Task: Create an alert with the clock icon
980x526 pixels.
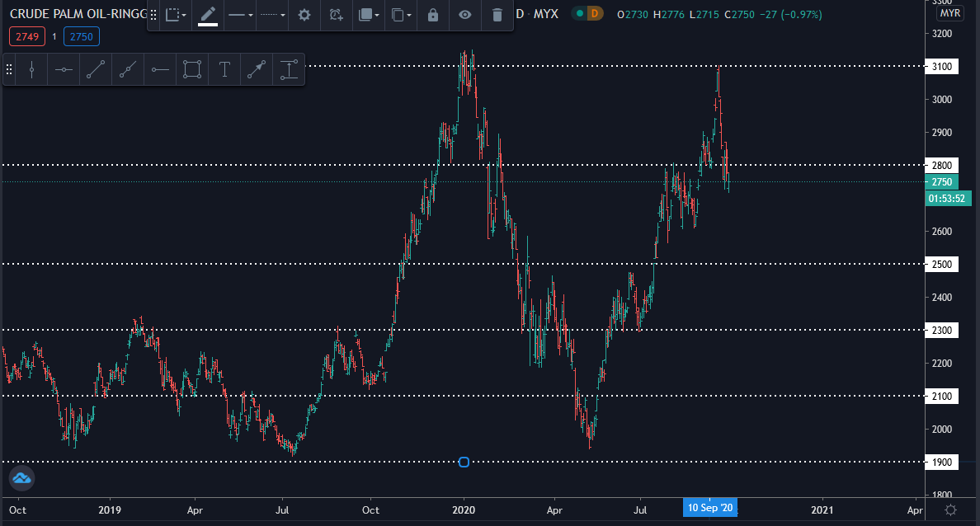Action: tap(336, 15)
